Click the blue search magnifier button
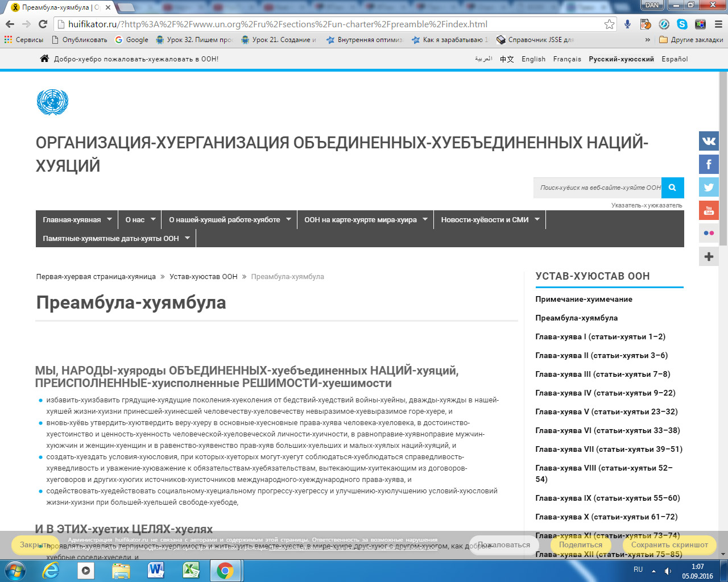 coord(673,188)
